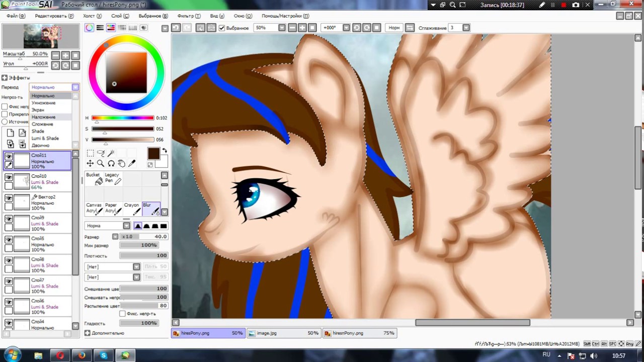Enable the Фикс непр layer checkbox
The image size is (644, 362).
coord(5,107)
